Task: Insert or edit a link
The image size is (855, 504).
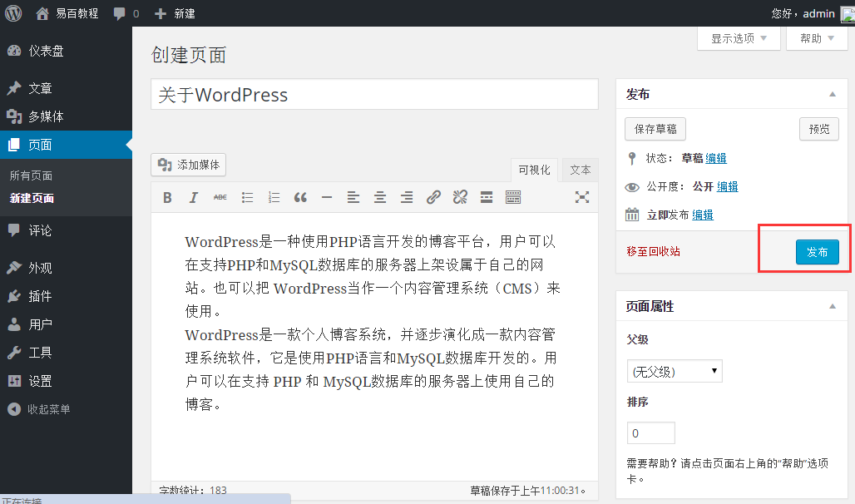Action: [433, 197]
